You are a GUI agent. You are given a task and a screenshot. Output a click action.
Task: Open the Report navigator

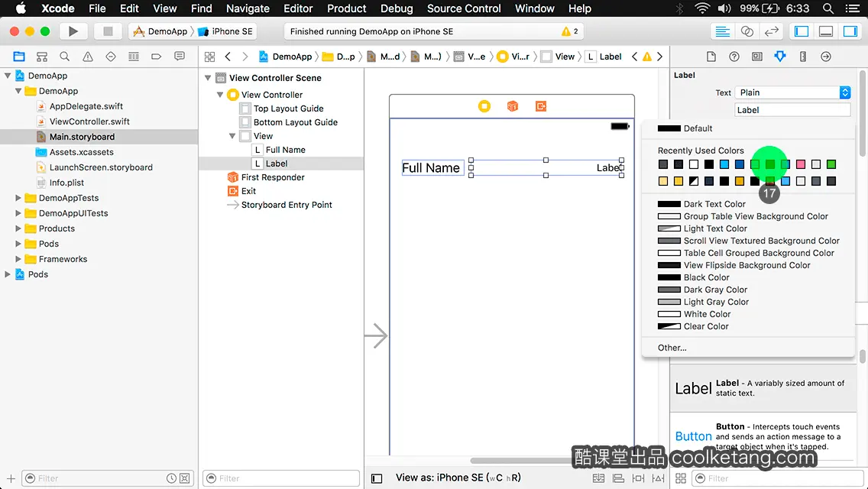click(180, 57)
